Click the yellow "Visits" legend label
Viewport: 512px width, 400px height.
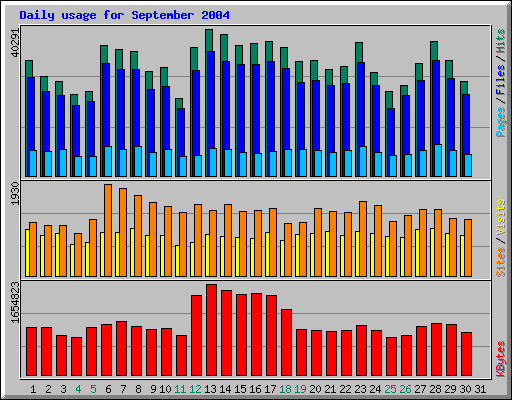(x=501, y=218)
